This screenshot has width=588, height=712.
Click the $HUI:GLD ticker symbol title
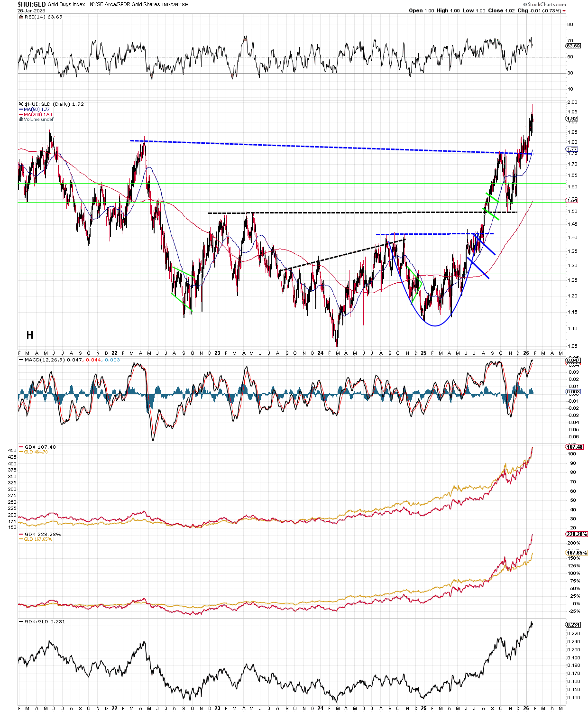pyautogui.click(x=31, y=4)
